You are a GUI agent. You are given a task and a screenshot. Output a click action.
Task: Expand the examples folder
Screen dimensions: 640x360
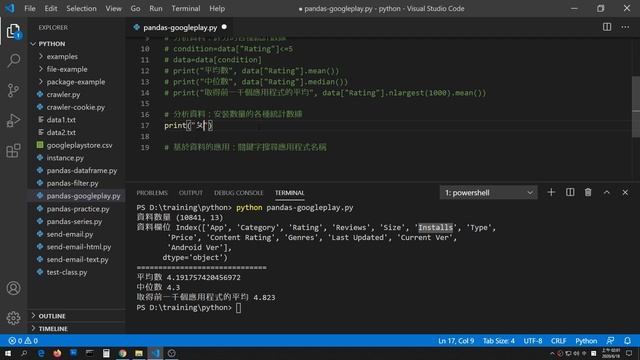coord(62,56)
